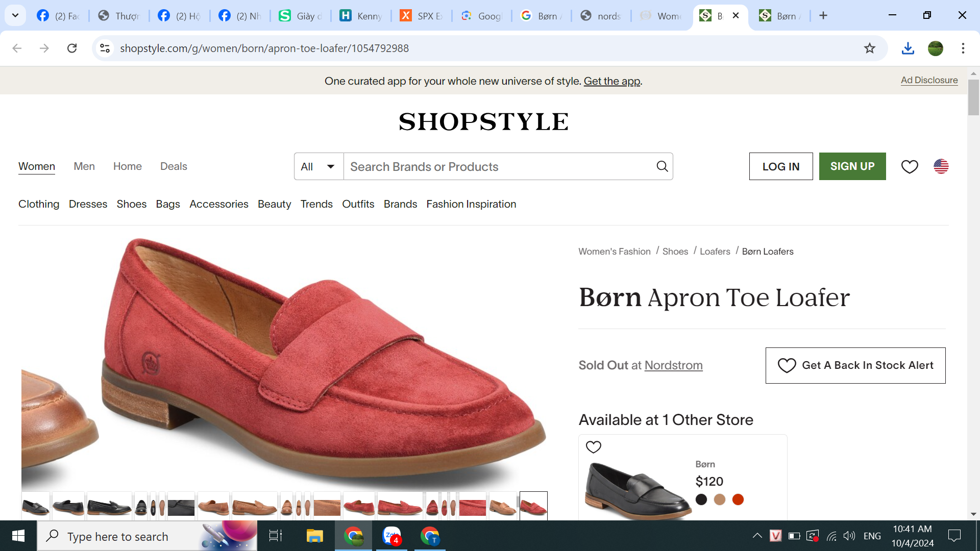
Task: Click the SIGN UP button
Action: pos(852,166)
